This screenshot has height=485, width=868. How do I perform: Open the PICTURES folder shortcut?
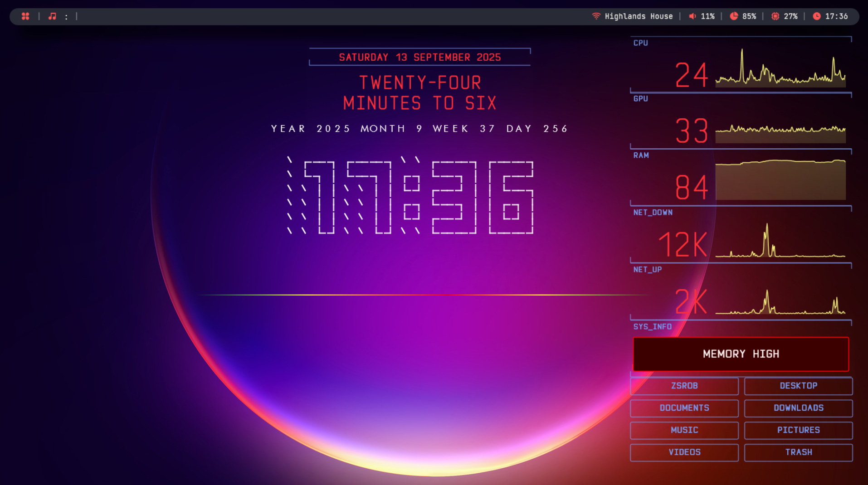[799, 430]
